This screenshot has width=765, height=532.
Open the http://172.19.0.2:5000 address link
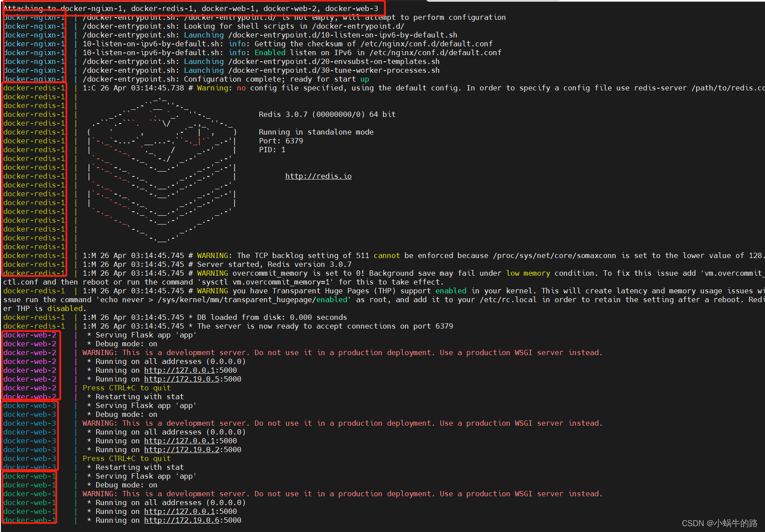point(181,450)
